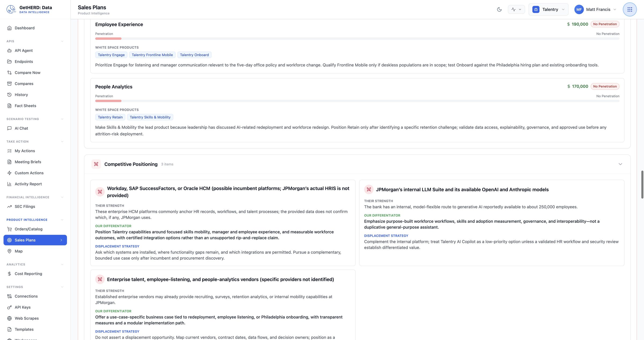Open API Agent robot icon
Viewport: 644px width, 340px height.
point(9,50)
